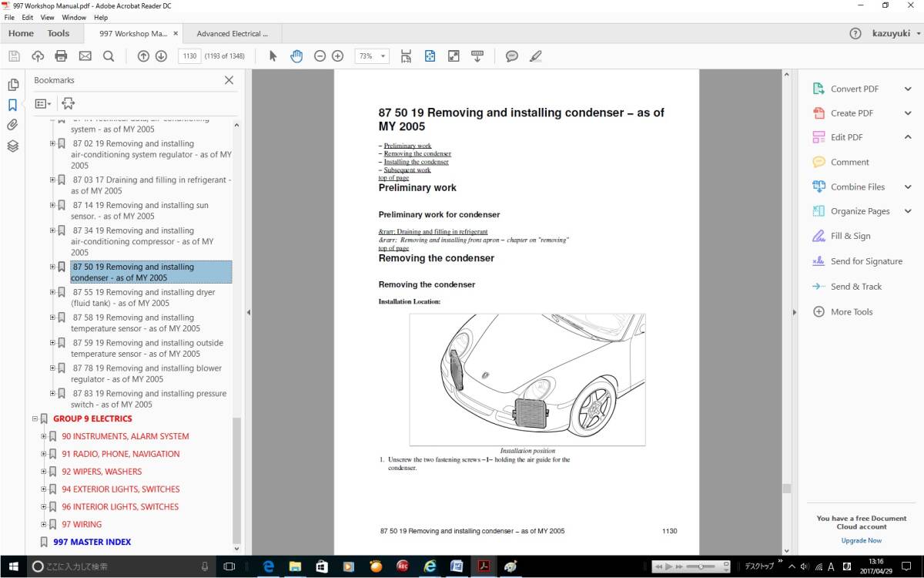Select 997 MASTER INDEX bookmark
This screenshot has height=578, width=924.
(x=92, y=542)
